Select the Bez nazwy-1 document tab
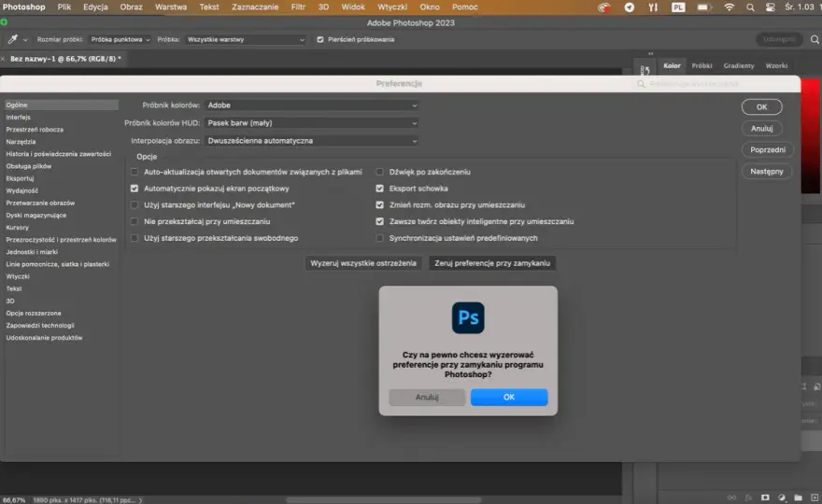The height and width of the screenshot is (504, 822). point(65,59)
